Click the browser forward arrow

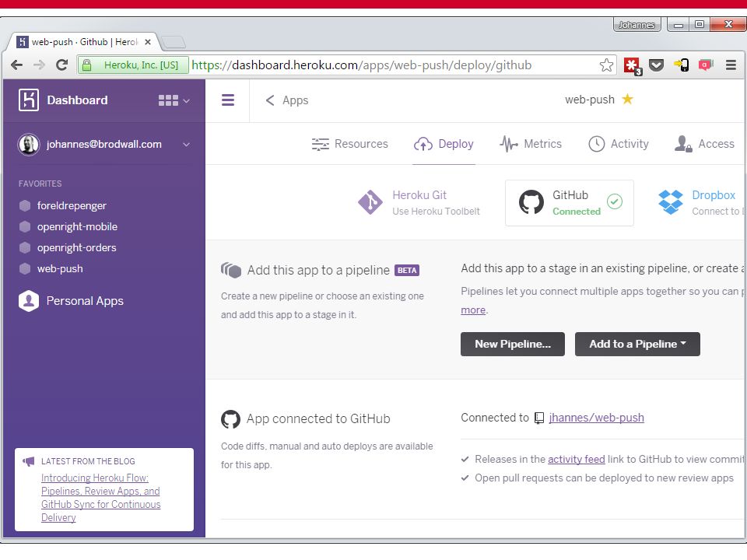coord(39,65)
